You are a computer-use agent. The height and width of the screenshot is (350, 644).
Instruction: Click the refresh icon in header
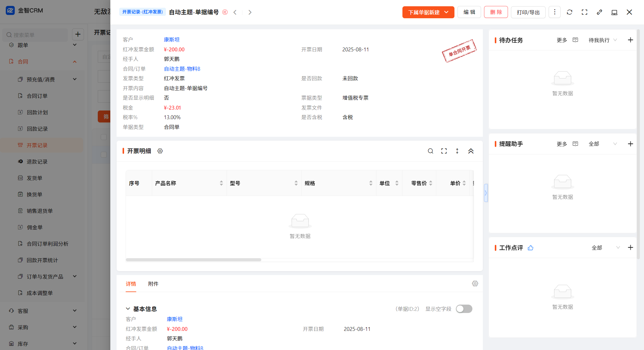[x=569, y=12]
